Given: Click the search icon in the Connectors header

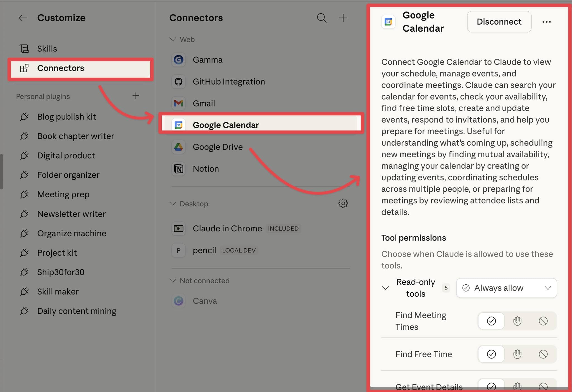Looking at the screenshot, I should point(321,18).
